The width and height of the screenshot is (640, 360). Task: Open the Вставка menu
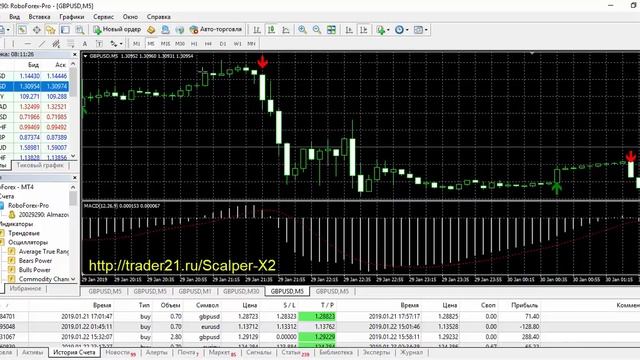39,17
